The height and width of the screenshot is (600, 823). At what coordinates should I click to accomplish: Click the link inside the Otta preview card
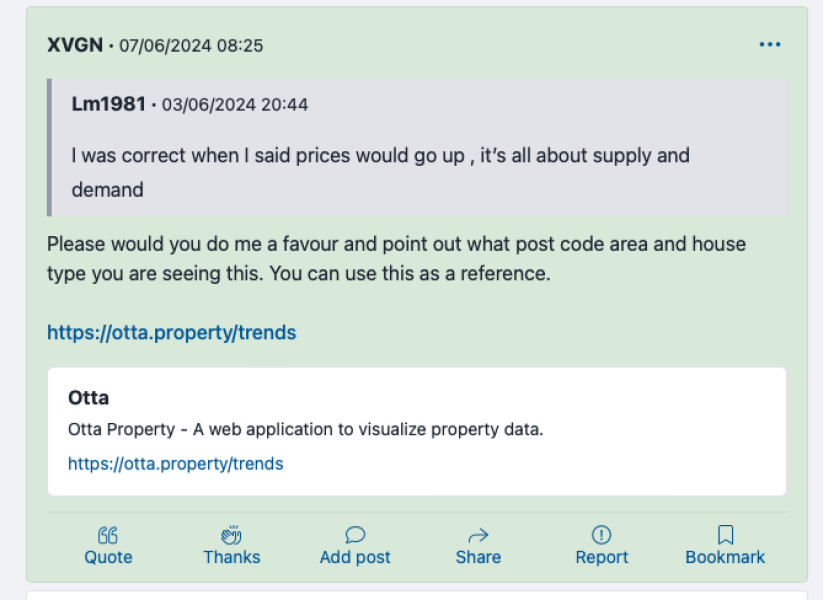pos(175,463)
